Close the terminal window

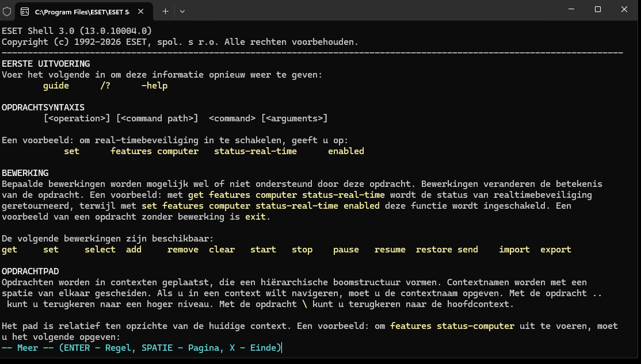(624, 9)
